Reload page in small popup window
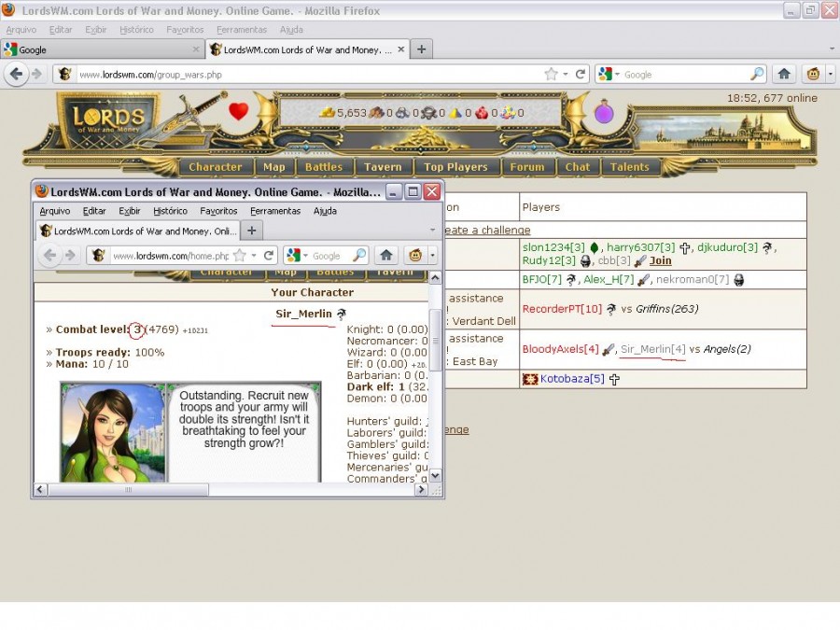 point(269,256)
